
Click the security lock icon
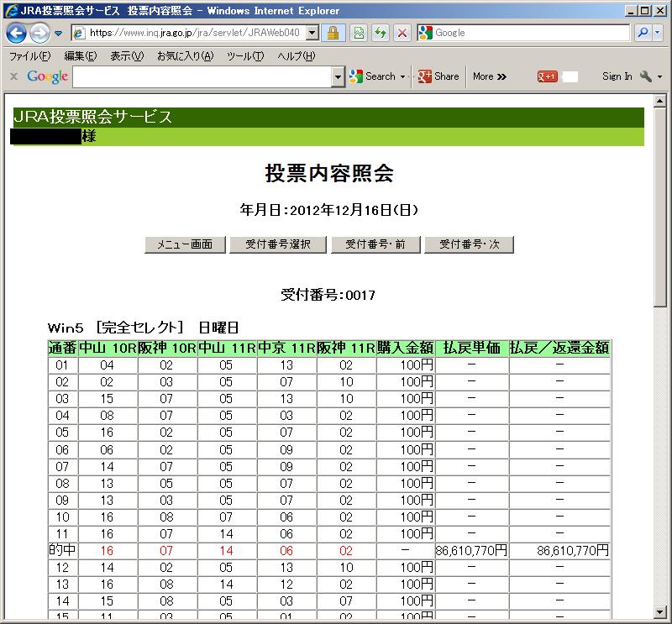[x=333, y=33]
